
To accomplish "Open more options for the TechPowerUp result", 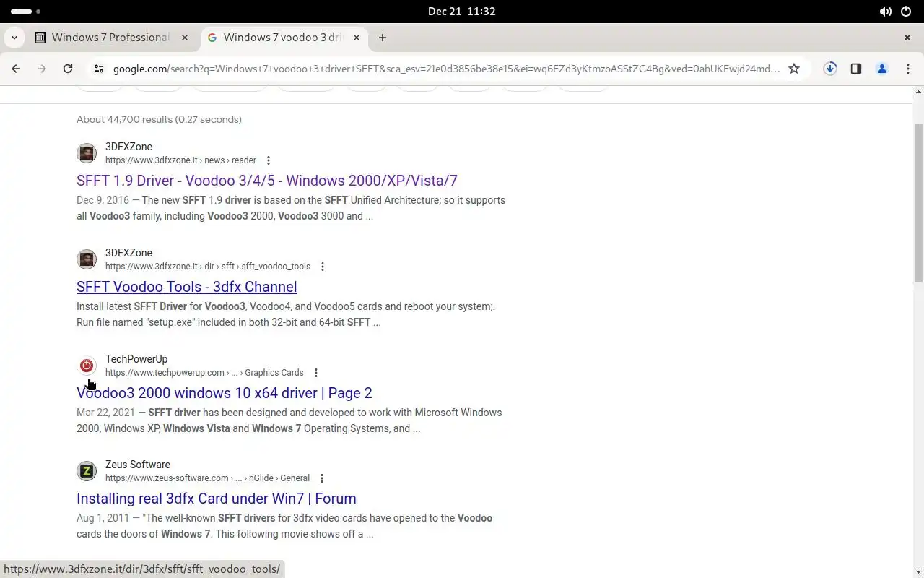I will coord(316,373).
